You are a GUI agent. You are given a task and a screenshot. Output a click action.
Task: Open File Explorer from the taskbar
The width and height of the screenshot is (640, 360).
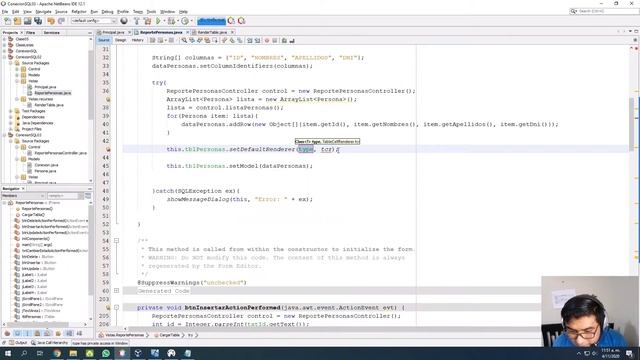pos(73,353)
